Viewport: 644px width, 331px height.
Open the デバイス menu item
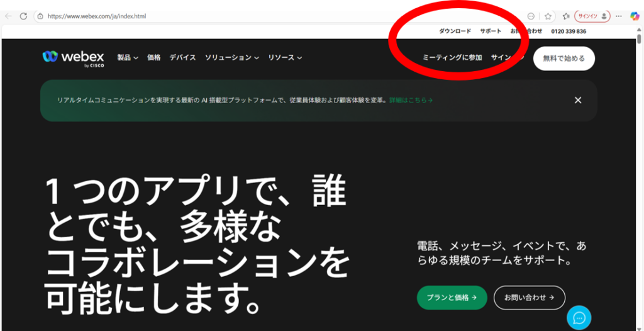coord(182,58)
